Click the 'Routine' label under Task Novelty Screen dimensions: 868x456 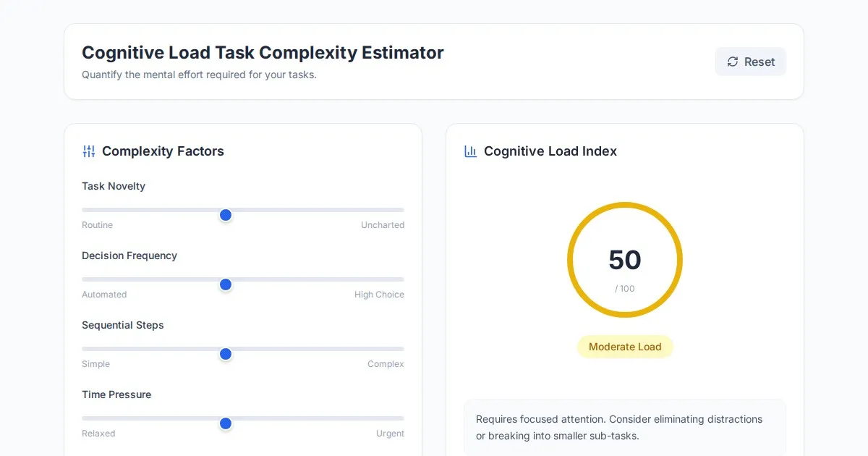(x=97, y=225)
